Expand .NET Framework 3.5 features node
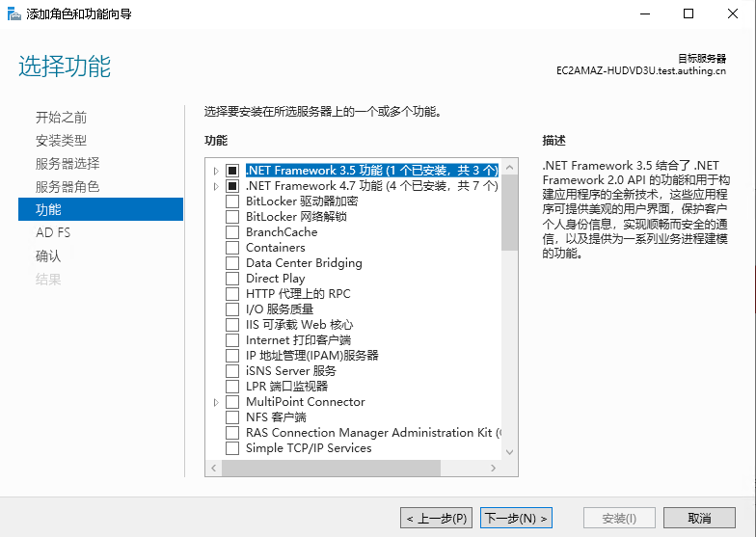 216,171
